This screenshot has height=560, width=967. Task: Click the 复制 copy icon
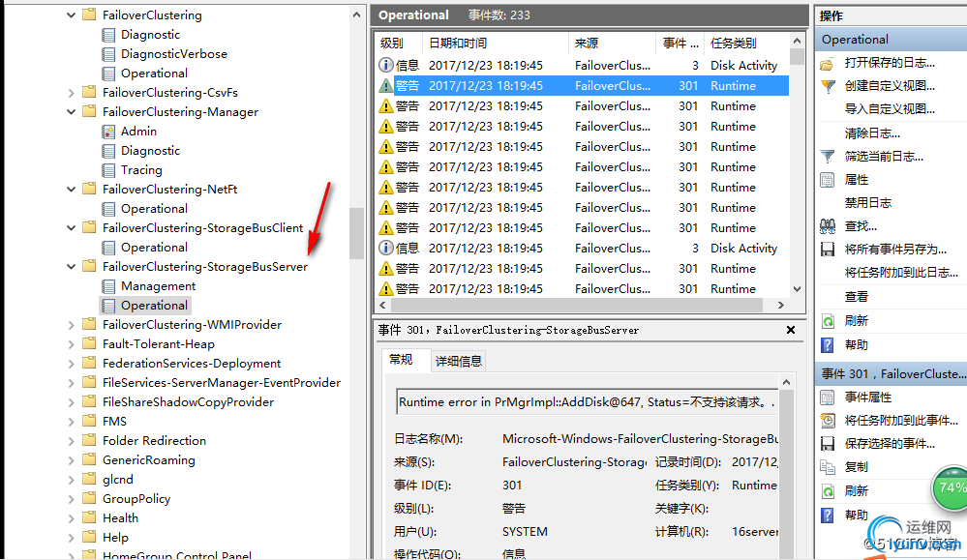(828, 467)
